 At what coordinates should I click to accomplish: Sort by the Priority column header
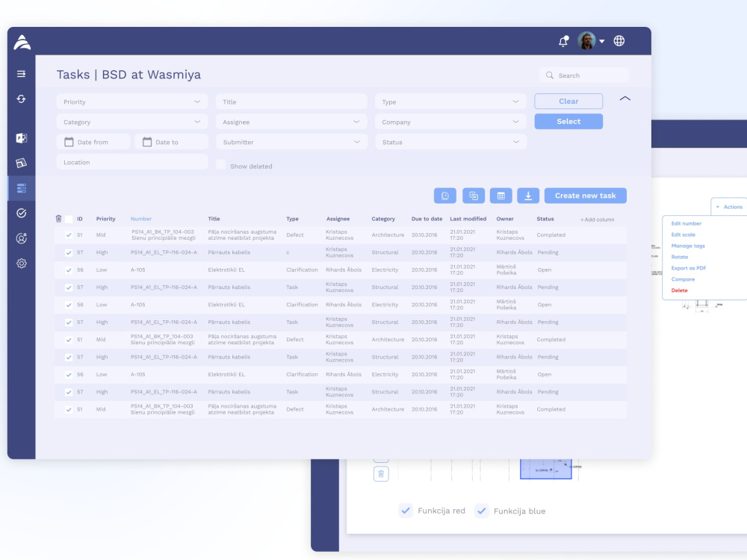(x=106, y=219)
